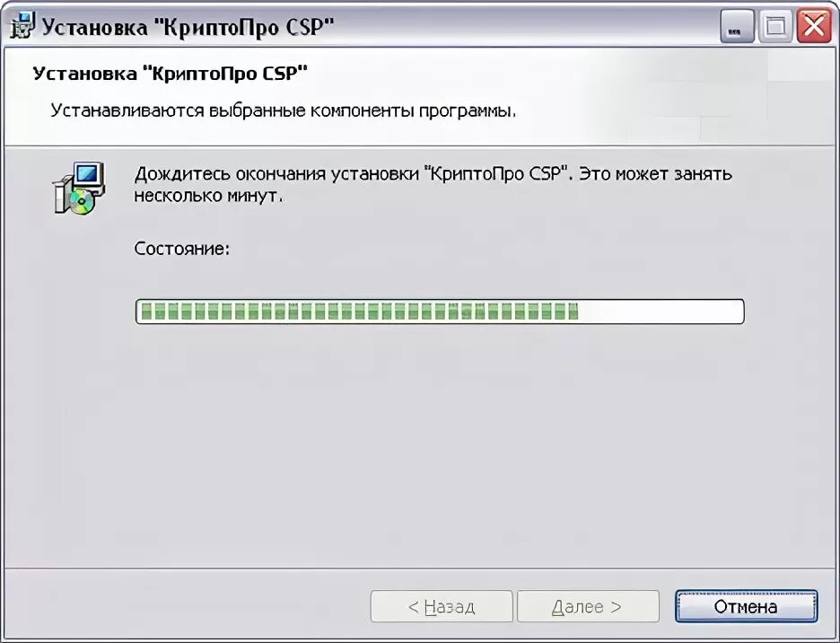Click the empty unfilled part of progress bar
Image resolution: width=840 pixels, height=643 pixels.
tap(660, 311)
